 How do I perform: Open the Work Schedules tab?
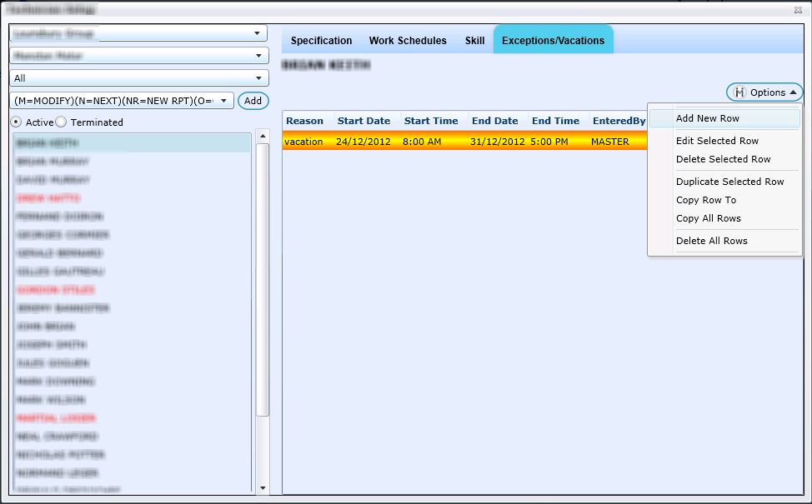pos(408,41)
